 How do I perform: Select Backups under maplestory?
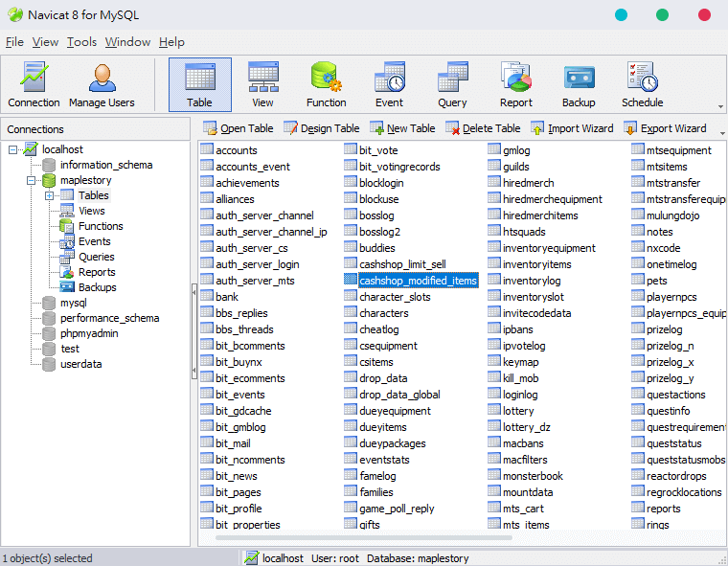[97, 287]
